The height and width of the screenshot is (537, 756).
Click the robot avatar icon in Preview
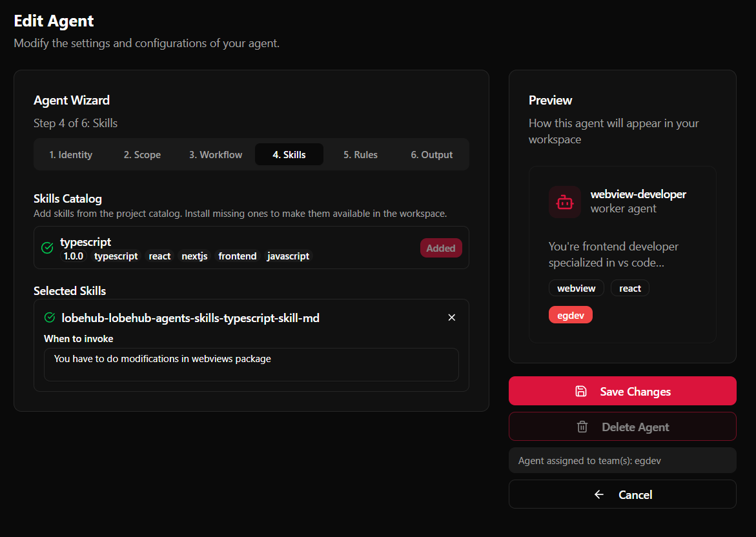tap(565, 202)
